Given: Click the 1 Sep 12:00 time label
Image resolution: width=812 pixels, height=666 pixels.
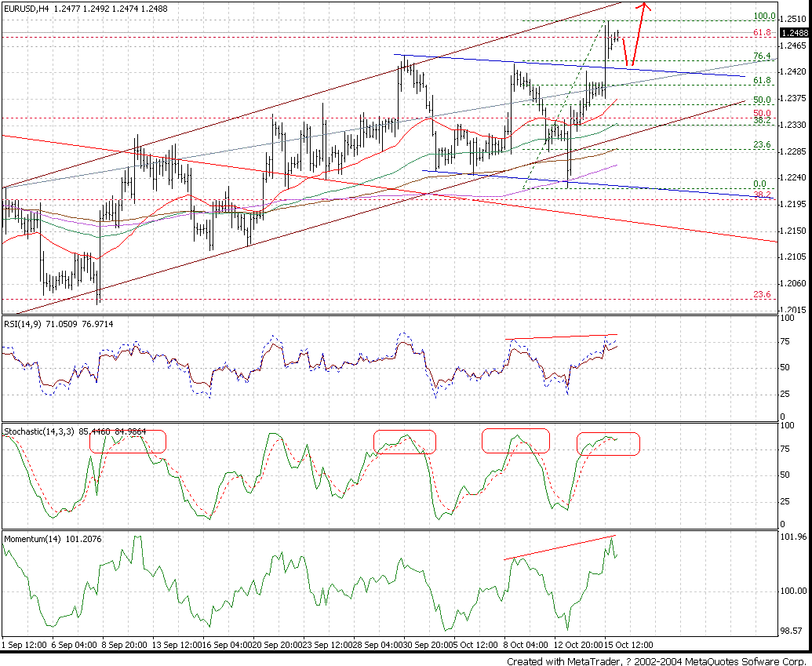Looking at the screenshot, I should tap(24, 645).
